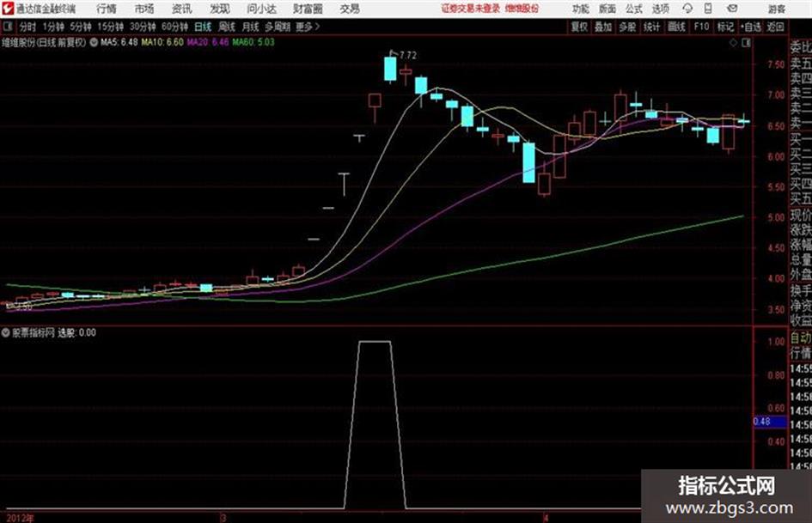812x523 pixels.
Task: Switch to 30分钟 period tab
Action: pyautogui.click(x=143, y=27)
